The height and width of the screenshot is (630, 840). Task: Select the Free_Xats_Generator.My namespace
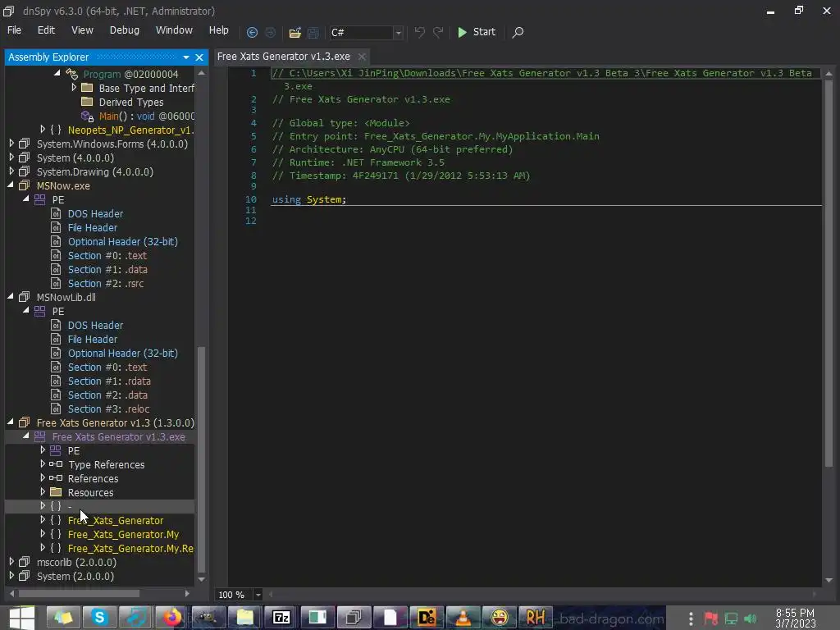123,534
